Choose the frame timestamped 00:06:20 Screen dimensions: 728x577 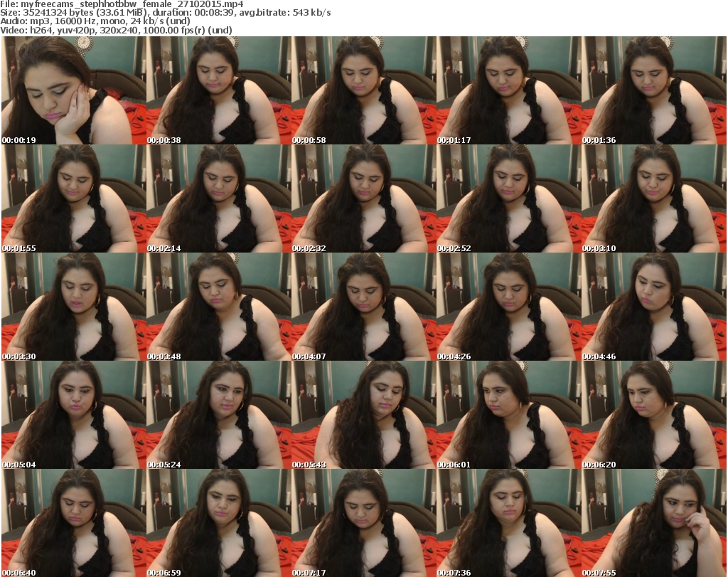click(x=654, y=415)
